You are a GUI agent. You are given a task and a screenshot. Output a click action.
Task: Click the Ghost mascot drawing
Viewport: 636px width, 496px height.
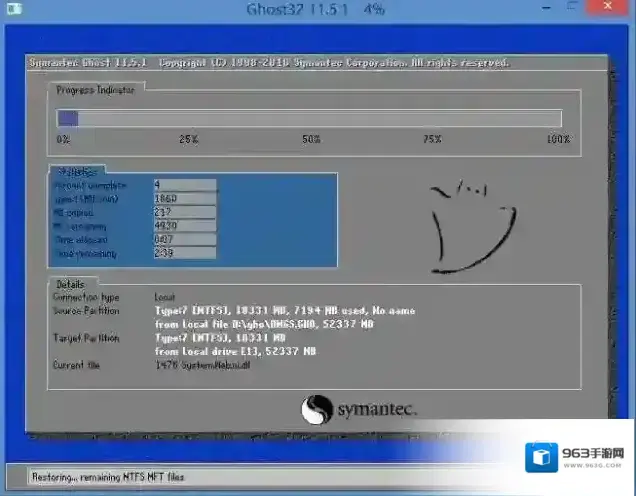click(470, 224)
